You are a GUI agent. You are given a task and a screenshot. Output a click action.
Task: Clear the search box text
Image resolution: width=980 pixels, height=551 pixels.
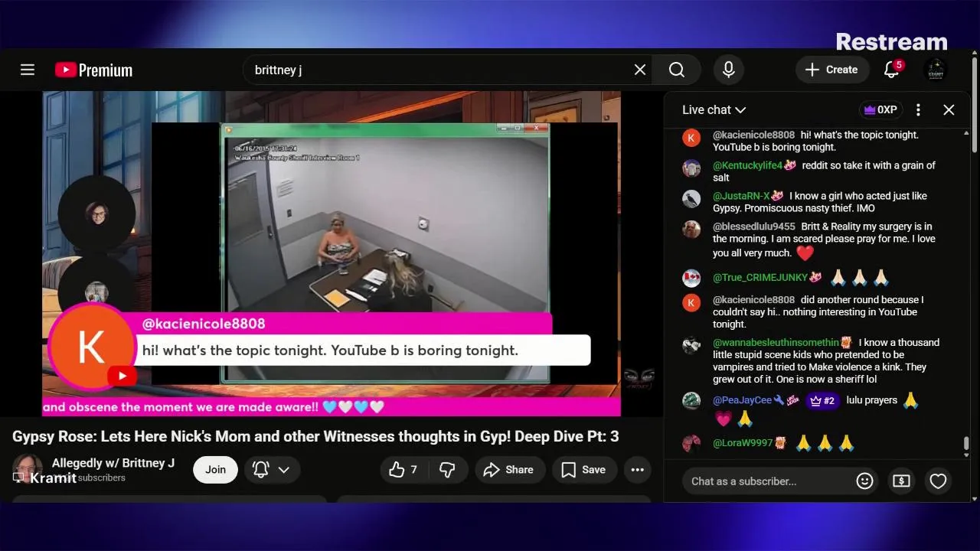[x=640, y=70]
